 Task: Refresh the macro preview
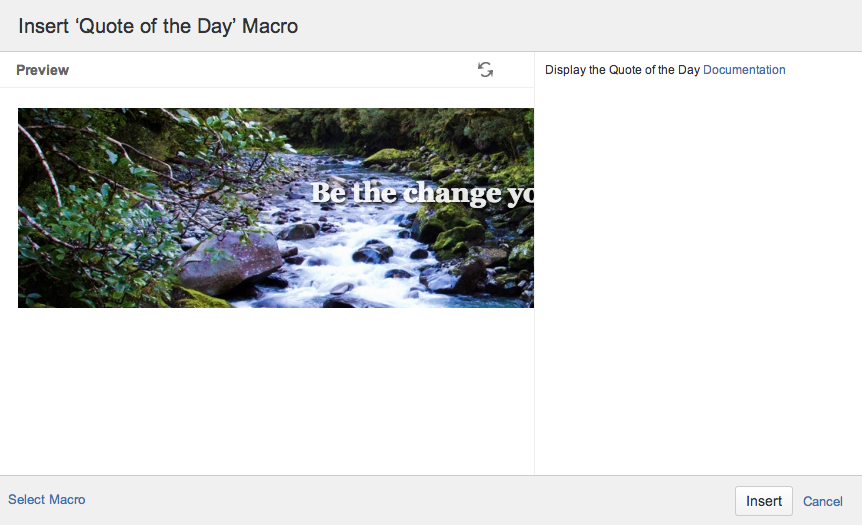tap(485, 70)
